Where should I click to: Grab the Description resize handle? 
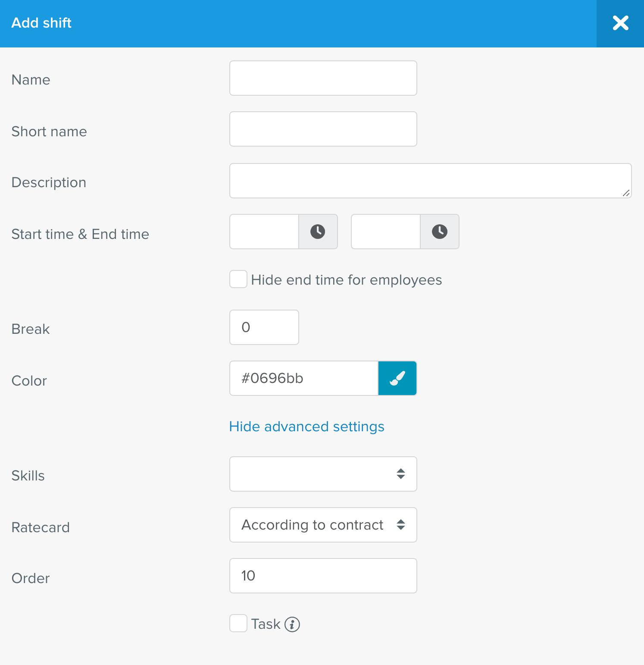click(626, 193)
